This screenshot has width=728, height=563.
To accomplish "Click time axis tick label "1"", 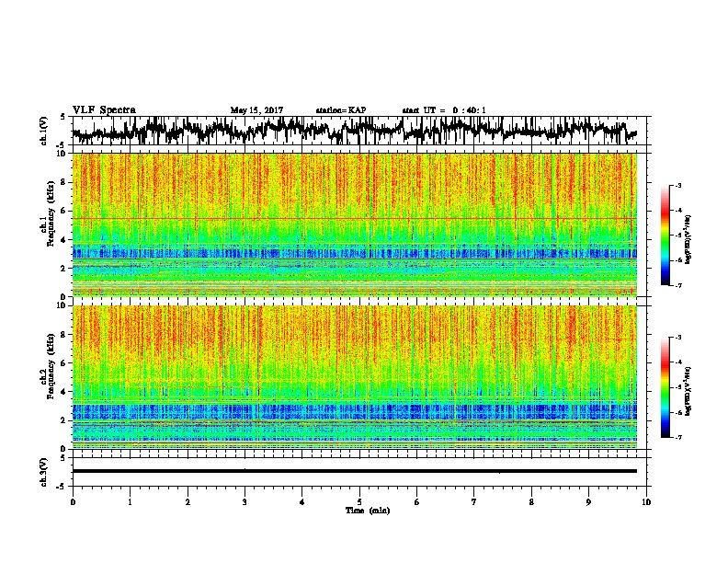I will 130,502.
